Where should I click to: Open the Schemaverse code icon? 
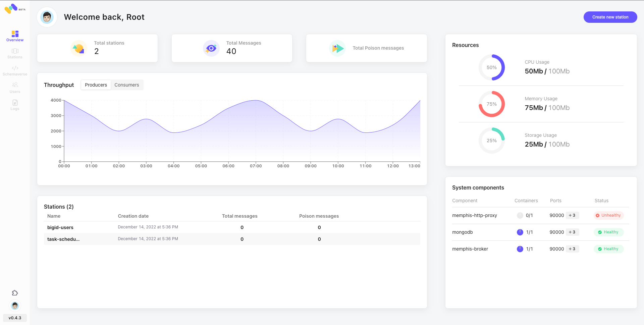click(15, 68)
